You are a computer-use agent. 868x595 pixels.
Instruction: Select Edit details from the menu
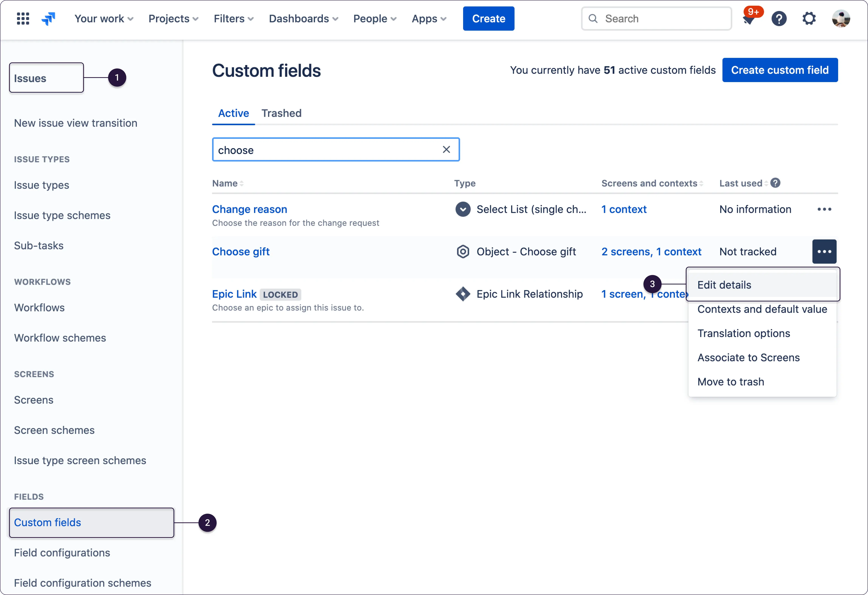[x=724, y=285]
